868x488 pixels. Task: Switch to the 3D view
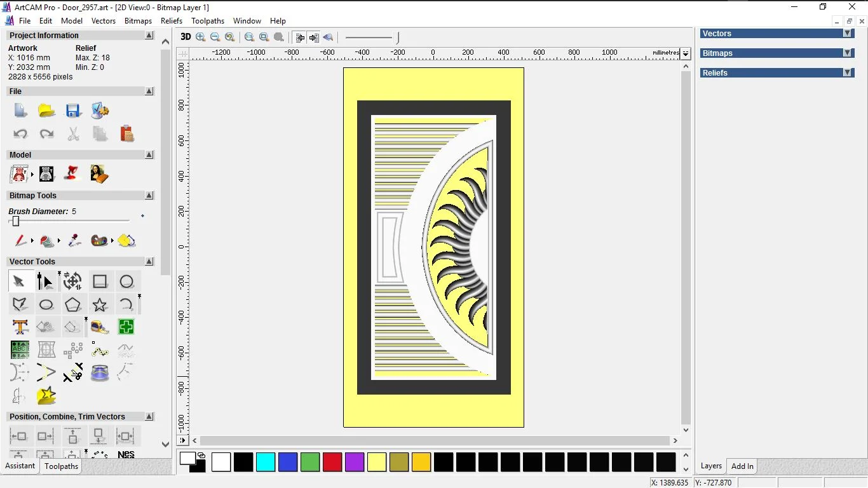coord(186,37)
